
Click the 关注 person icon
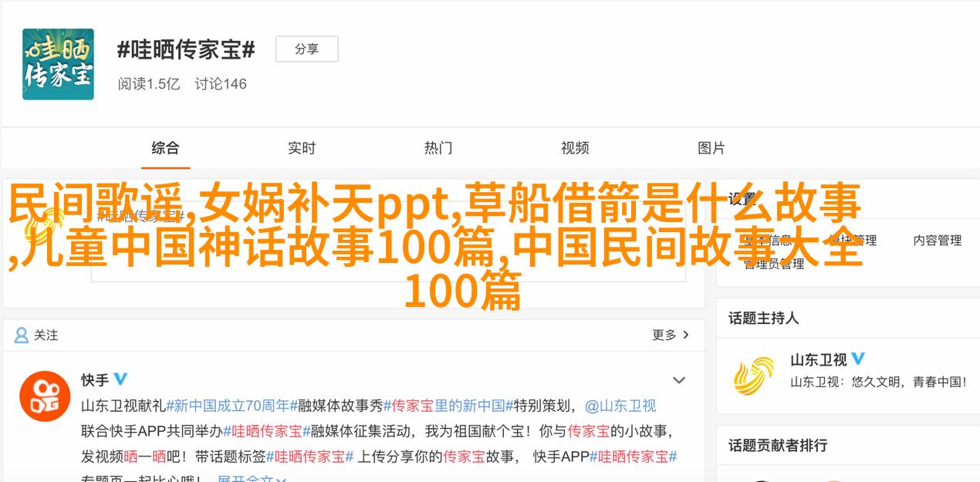[22, 335]
